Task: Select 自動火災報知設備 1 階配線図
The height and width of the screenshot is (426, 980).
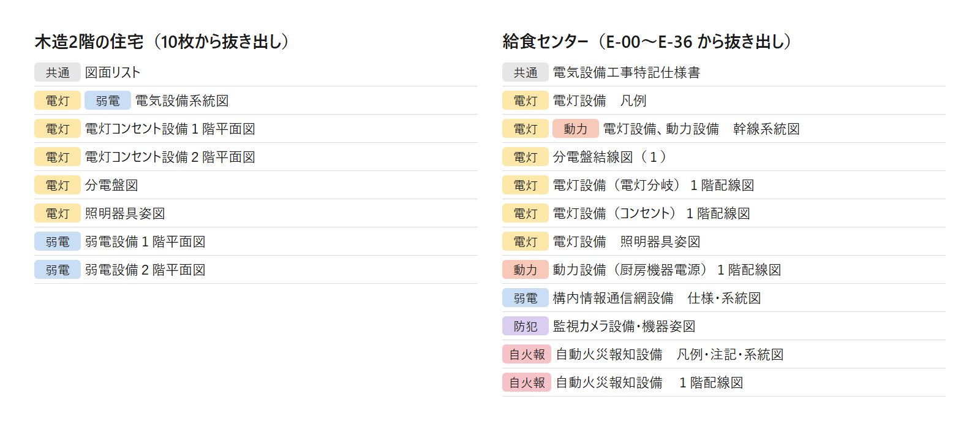Action: click(649, 382)
